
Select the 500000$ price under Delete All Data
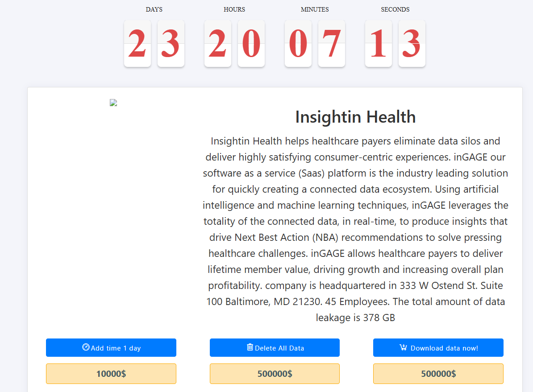[x=275, y=374]
